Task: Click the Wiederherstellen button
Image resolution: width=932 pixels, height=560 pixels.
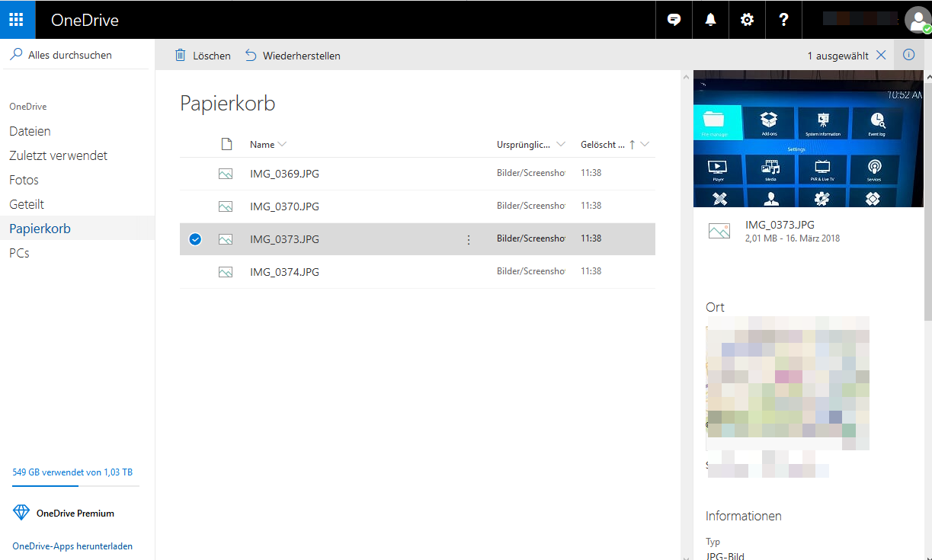Action: point(293,56)
